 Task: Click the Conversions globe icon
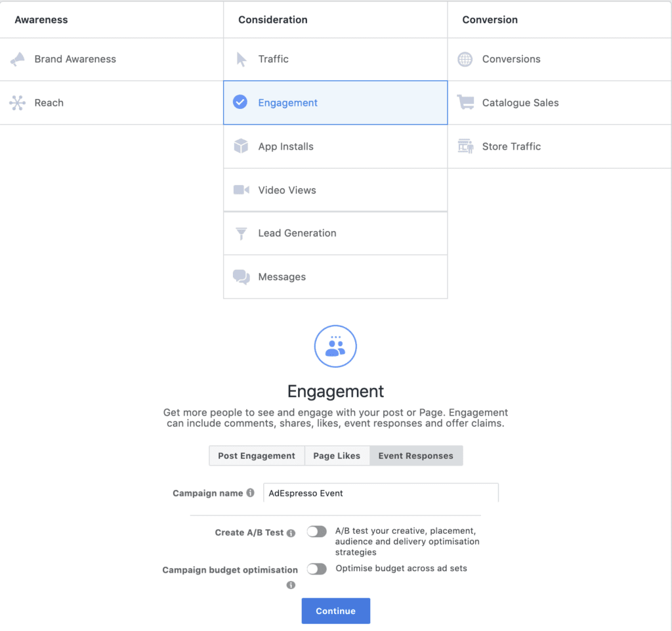pos(465,59)
